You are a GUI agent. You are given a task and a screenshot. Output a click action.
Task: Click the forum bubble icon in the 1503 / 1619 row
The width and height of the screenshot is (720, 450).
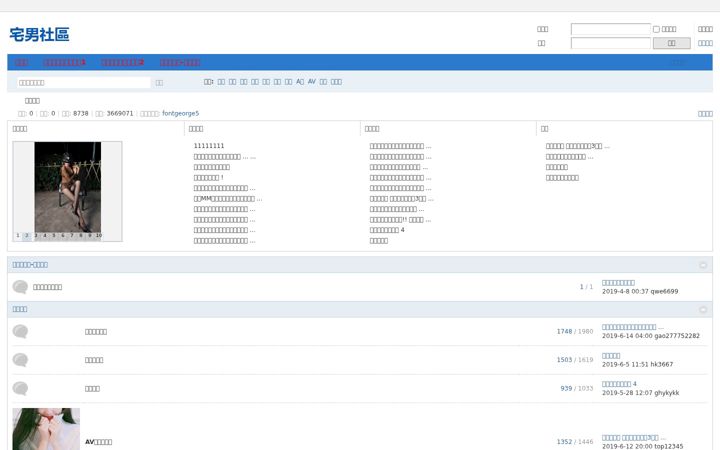coord(20,360)
